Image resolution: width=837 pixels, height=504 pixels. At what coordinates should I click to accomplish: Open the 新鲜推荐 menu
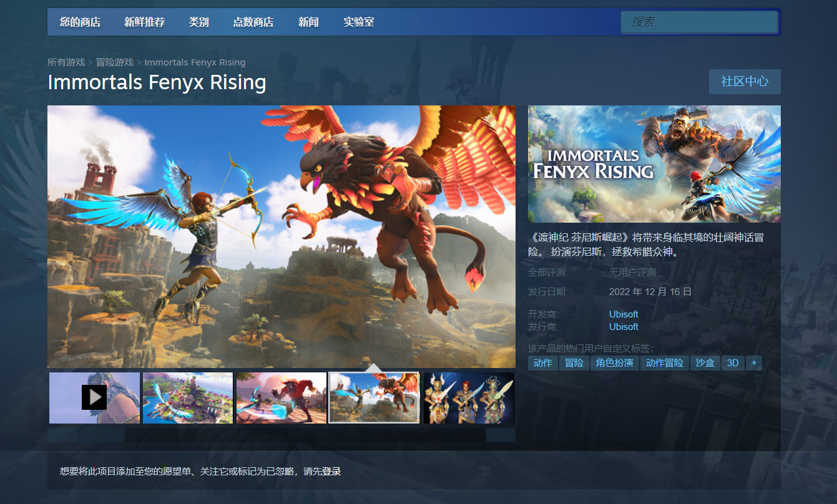(x=144, y=21)
